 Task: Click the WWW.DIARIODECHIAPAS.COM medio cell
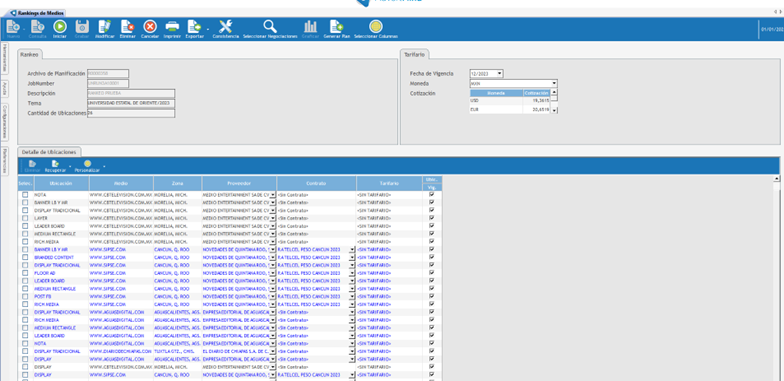pyautogui.click(x=120, y=351)
